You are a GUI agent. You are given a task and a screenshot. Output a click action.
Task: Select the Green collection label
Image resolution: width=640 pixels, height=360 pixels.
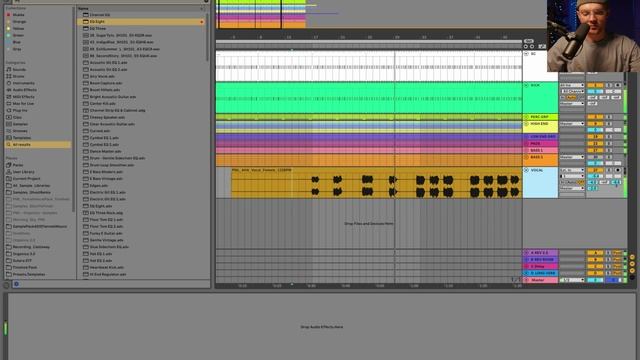click(x=18, y=36)
